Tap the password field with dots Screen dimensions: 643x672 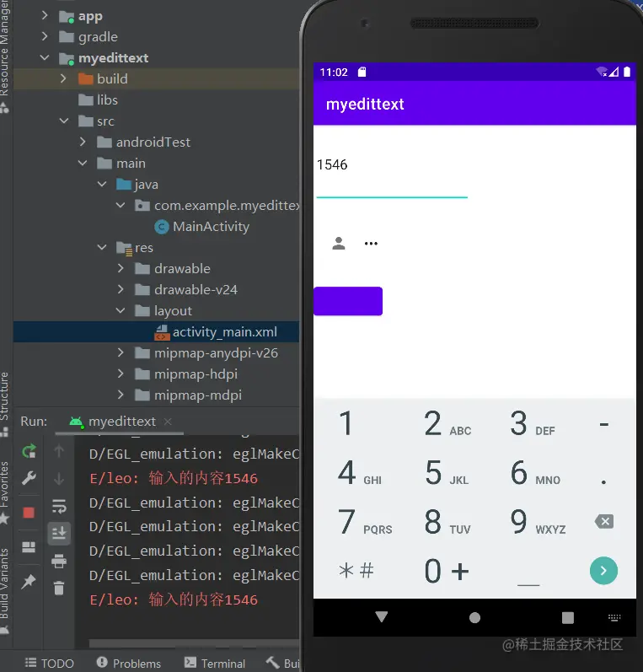click(371, 244)
